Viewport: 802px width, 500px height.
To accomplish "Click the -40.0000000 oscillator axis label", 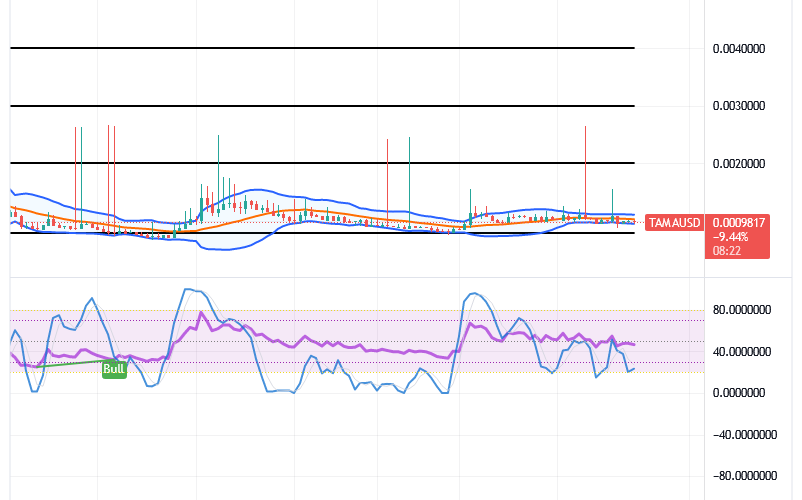I will point(745,435).
